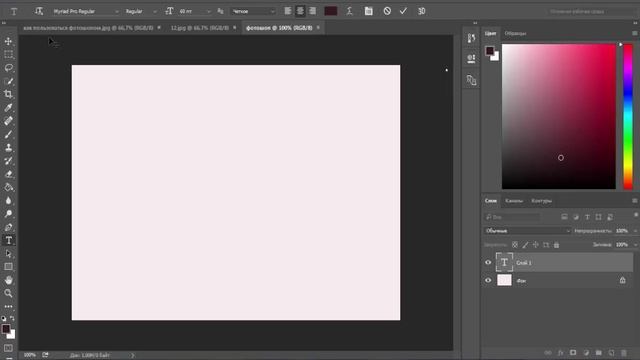Center text alignment

click(x=300, y=11)
